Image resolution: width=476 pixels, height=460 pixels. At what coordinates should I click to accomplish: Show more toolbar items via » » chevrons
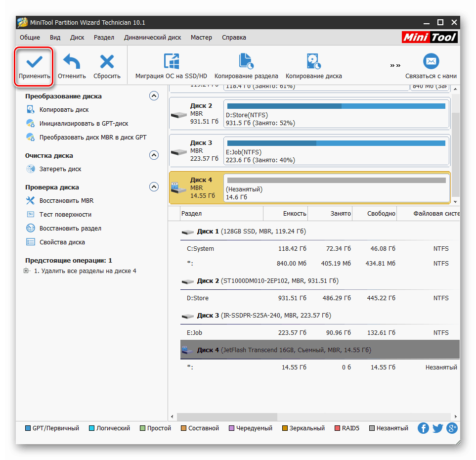pos(395,65)
